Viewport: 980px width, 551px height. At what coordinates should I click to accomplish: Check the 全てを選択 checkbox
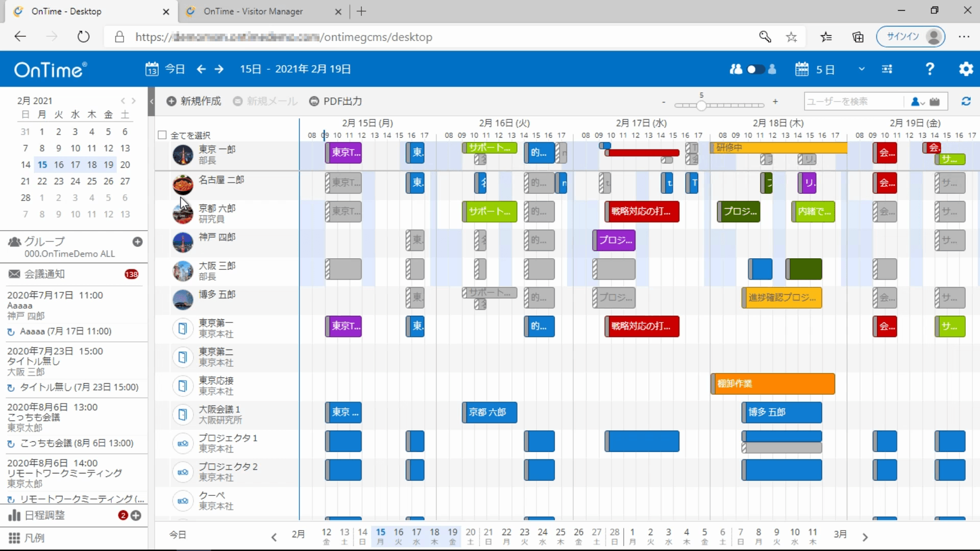(162, 135)
